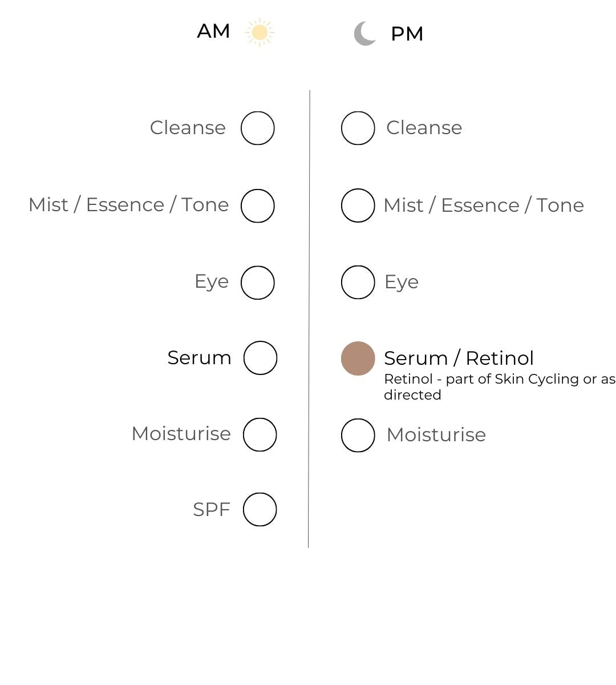Image resolution: width=616 pixels, height=685 pixels.
Task: Select the AM Eye step circle
Action: pyautogui.click(x=258, y=283)
